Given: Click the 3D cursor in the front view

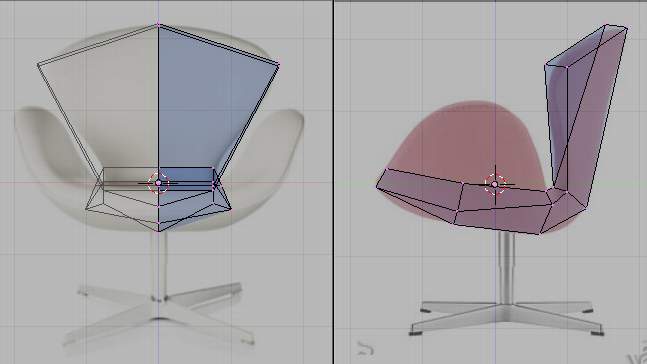Looking at the screenshot, I should 158,183.
